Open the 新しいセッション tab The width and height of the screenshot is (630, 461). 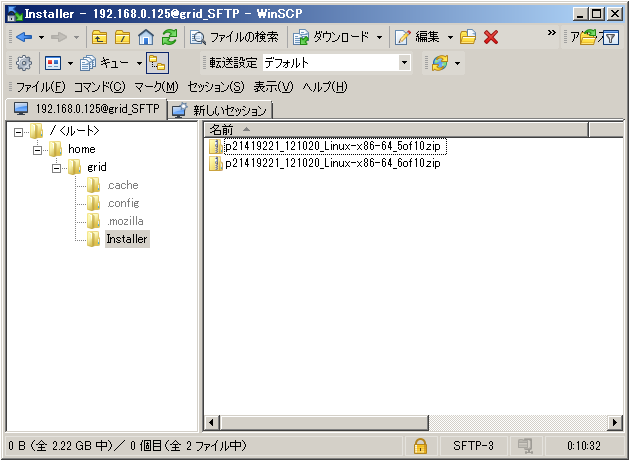[x=220, y=110]
